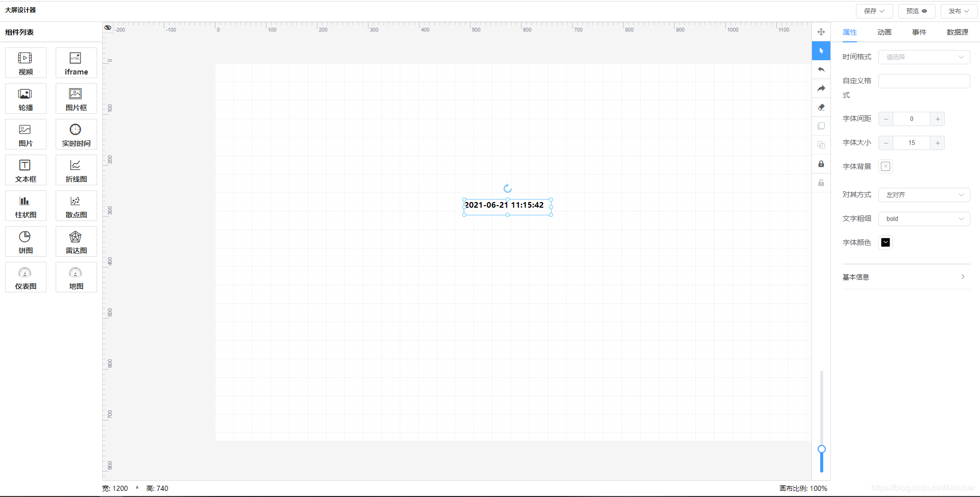
Task: Select the 2021-06-21 time widget on canvas
Action: tap(507, 207)
